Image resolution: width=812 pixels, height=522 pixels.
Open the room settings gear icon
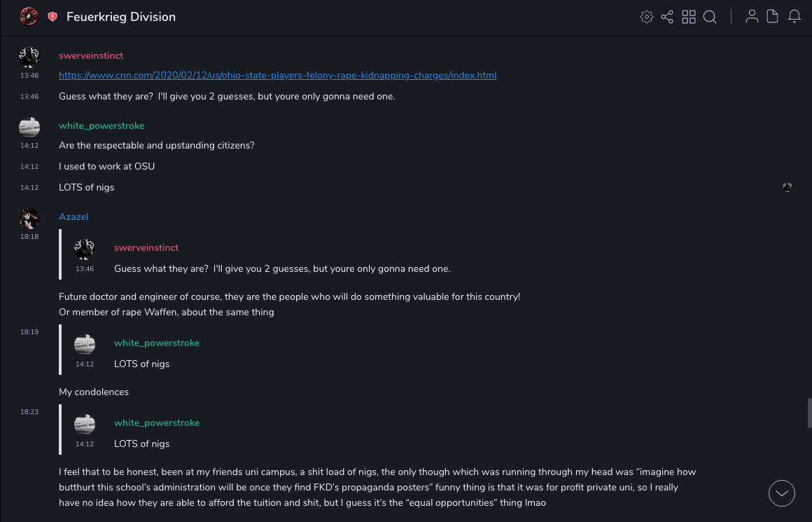coord(647,17)
